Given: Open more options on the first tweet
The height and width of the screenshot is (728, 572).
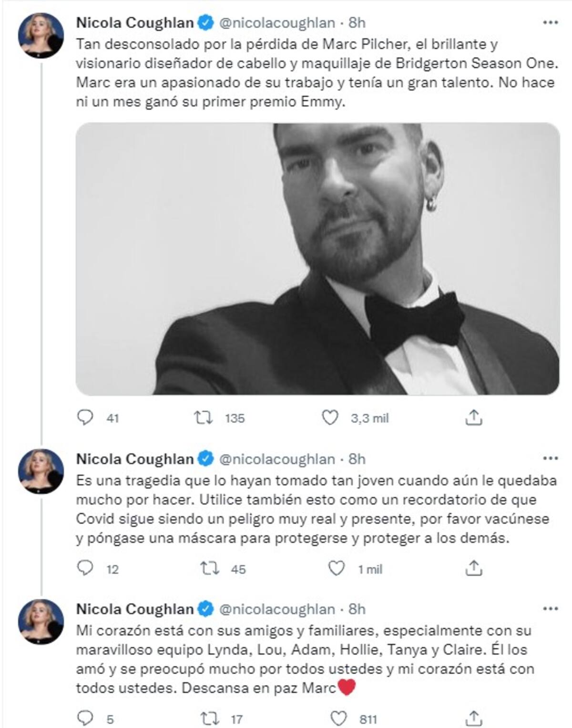Looking at the screenshot, I should (x=550, y=22).
